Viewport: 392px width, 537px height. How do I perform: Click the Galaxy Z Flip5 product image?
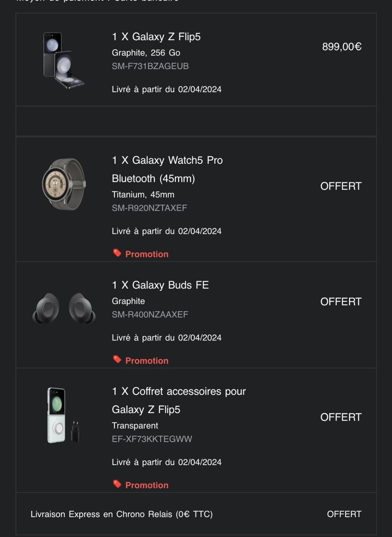click(x=64, y=60)
